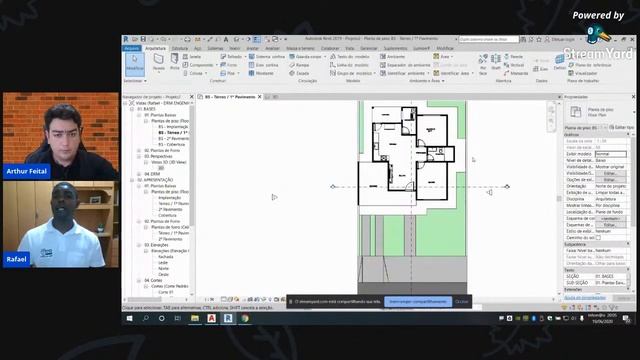Select the Fachada elevation in project browser
Image resolution: width=640 pixels, height=360 pixels.
tap(166, 257)
